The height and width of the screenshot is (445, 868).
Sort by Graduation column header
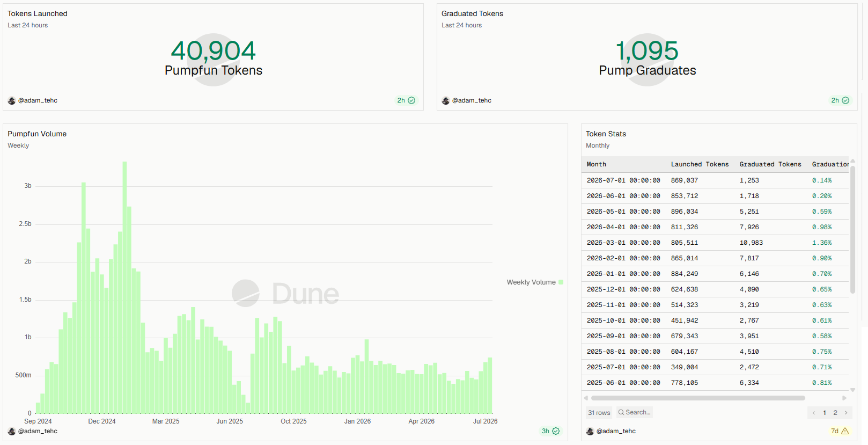(x=830, y=164)
